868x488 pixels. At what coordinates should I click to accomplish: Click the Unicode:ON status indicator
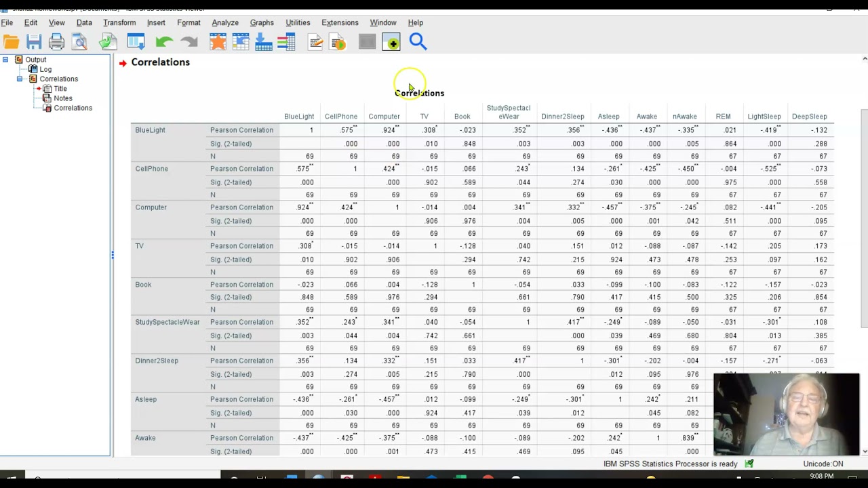(823, 464)
